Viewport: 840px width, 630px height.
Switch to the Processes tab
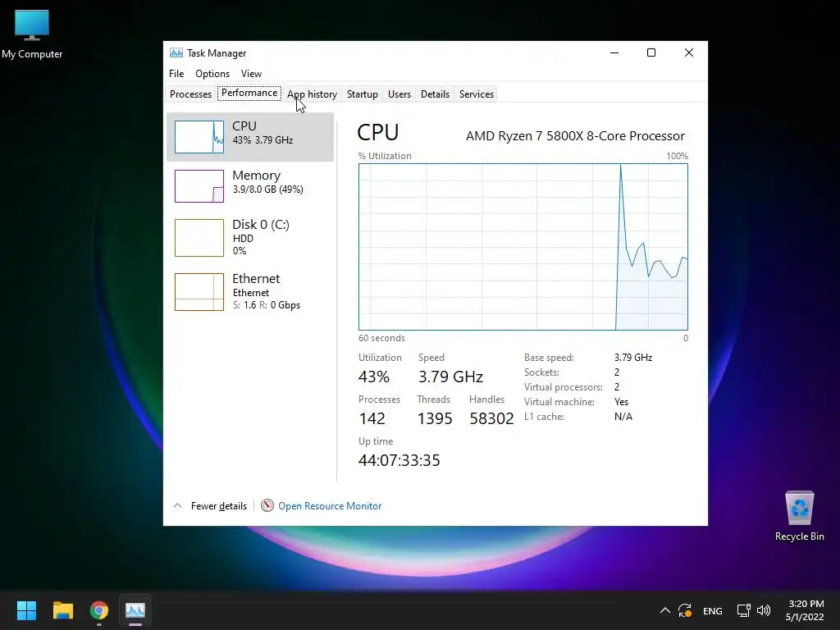point(190,94)
